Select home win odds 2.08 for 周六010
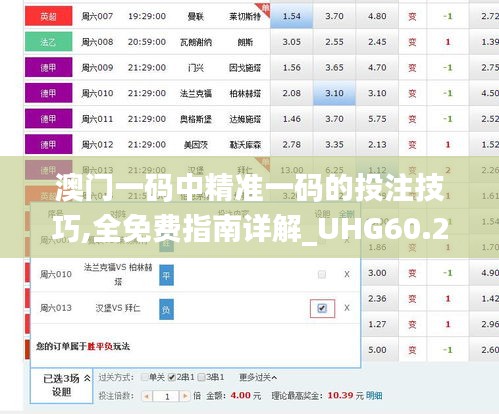 point(292,93)
